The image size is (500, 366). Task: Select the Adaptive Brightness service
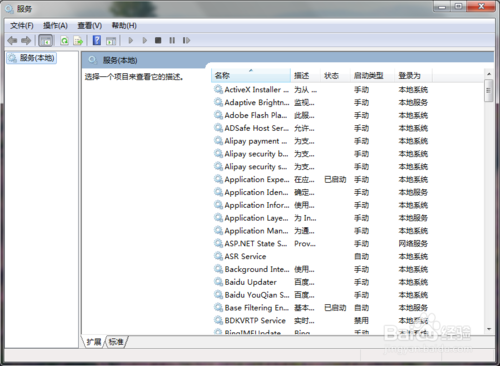(x=321, y=102)
